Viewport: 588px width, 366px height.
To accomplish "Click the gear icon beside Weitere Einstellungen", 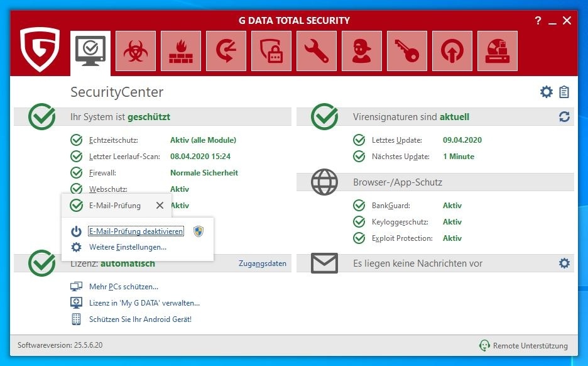I will click(76, 247).
